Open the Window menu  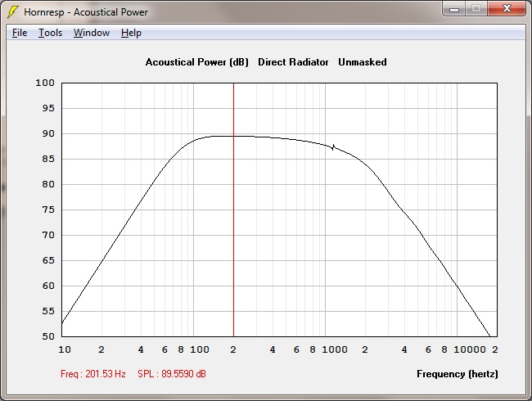[92, 33]
